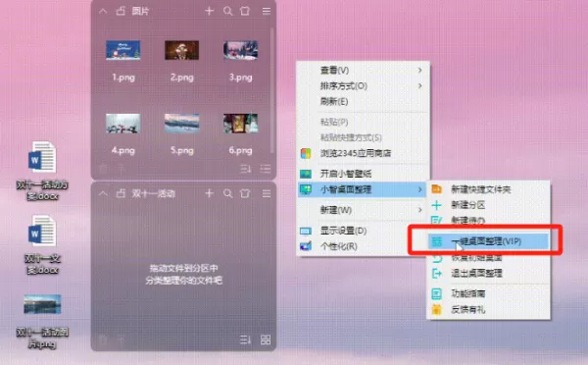Screen dimensions: 588x365
Task: Choose 新建待办 in the submenu
Action: (489, 220)
